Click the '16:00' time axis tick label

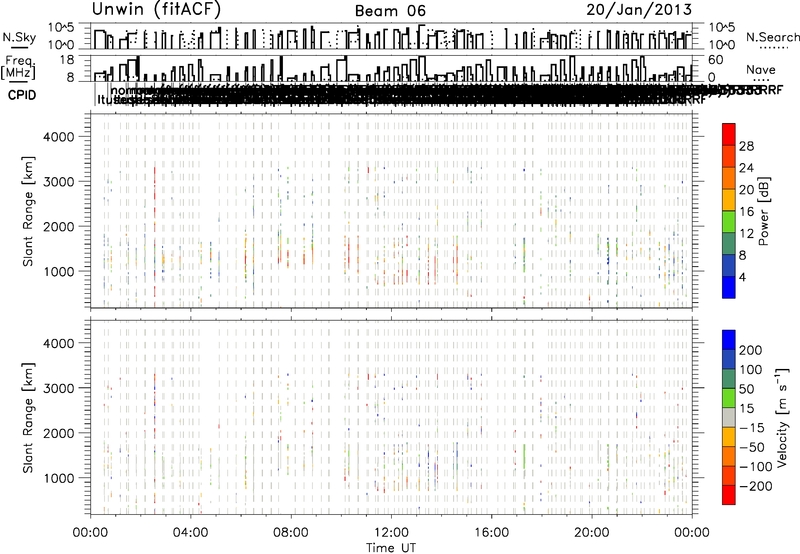pos(491,533)
